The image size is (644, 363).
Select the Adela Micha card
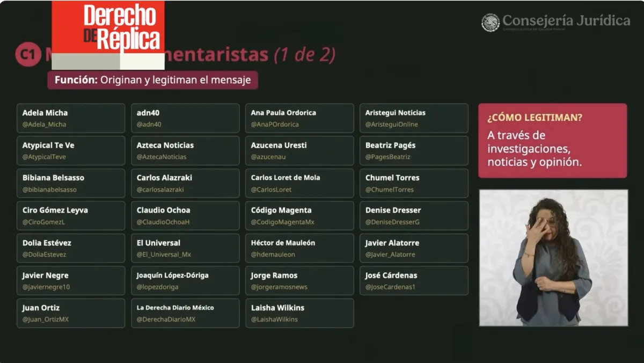point(71,118)
